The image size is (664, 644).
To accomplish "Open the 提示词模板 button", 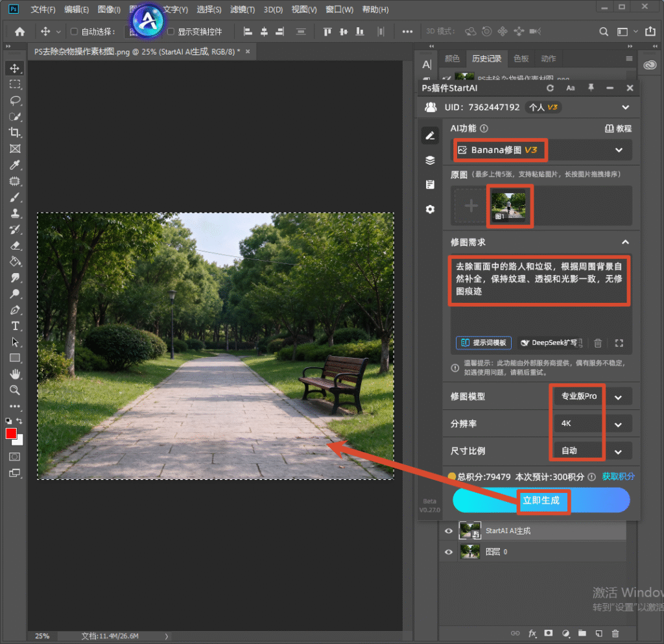I will pos(484,342).
